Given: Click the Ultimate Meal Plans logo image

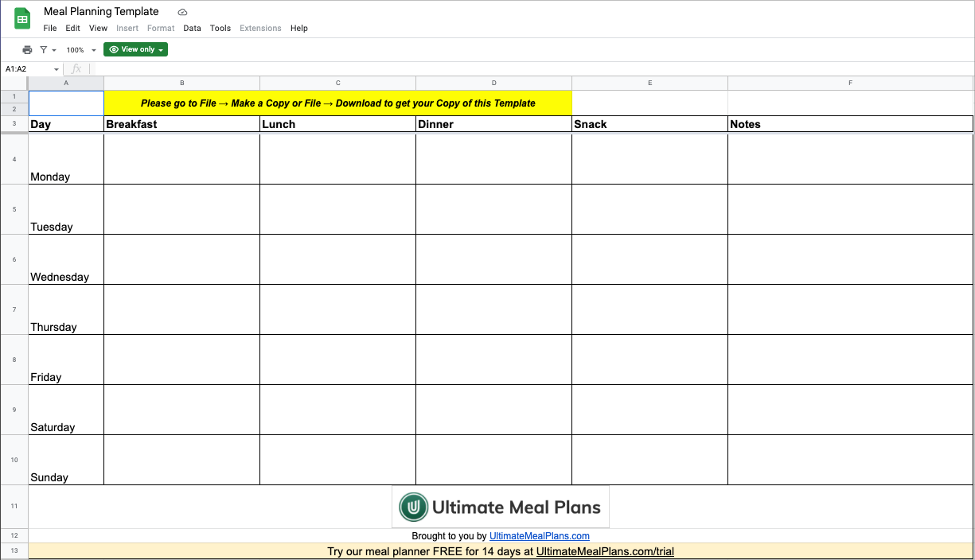Looking at the screenshot, I should click(501, 507).
